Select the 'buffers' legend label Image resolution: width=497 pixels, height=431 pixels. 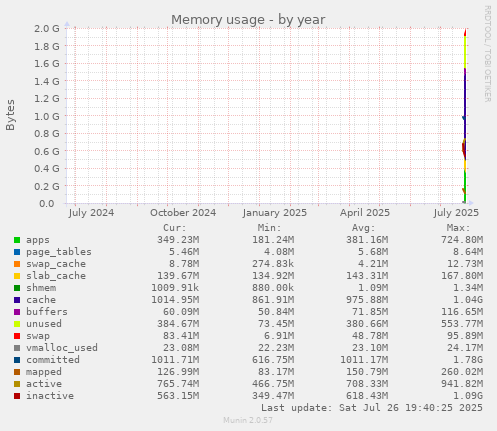pos(47,312)
